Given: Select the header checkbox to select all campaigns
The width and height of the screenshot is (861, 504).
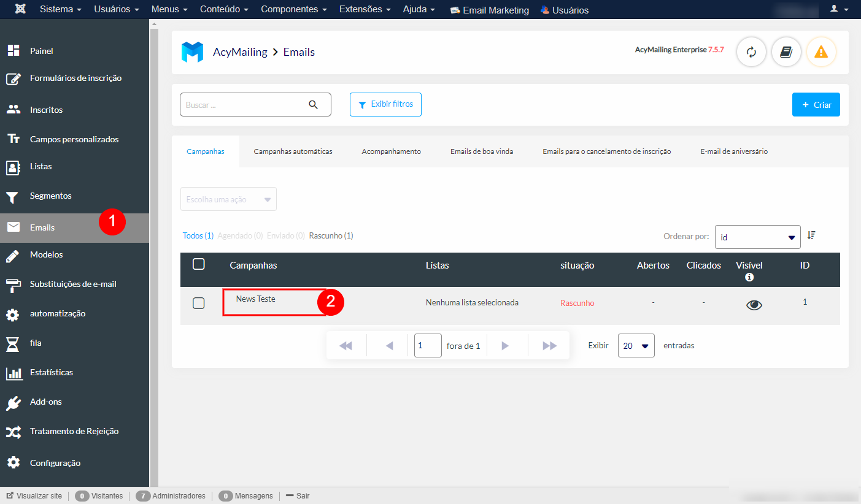Looking at the screenshot, I should 198,264.
